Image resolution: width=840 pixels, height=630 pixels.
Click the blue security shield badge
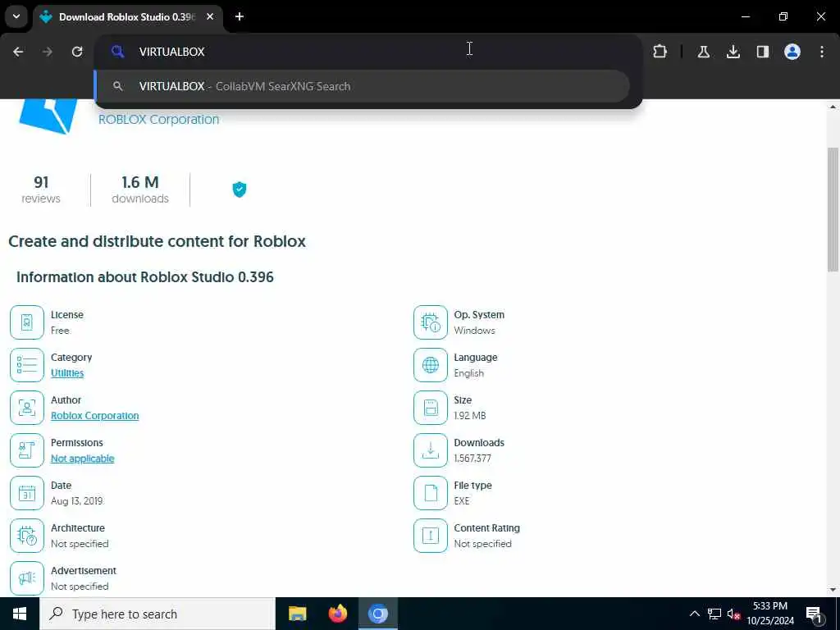[x=239, y=189]
